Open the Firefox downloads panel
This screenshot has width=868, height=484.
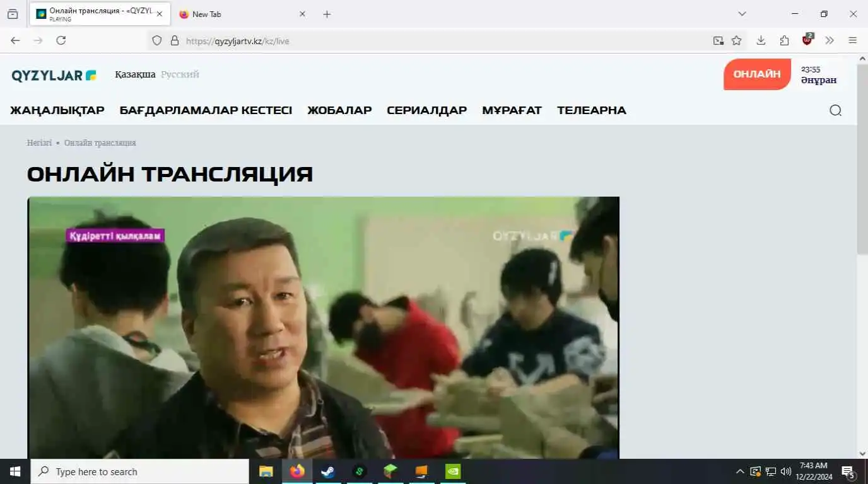761,40
